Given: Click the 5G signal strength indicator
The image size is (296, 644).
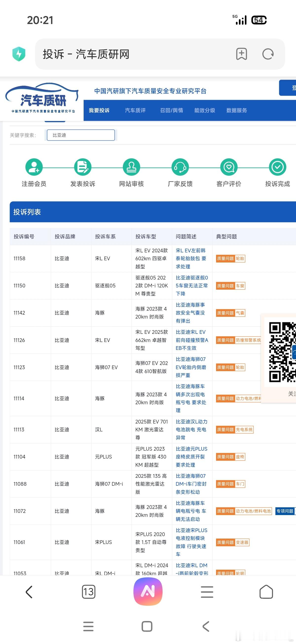Looking at the screenshot, I should coord(240,20).
